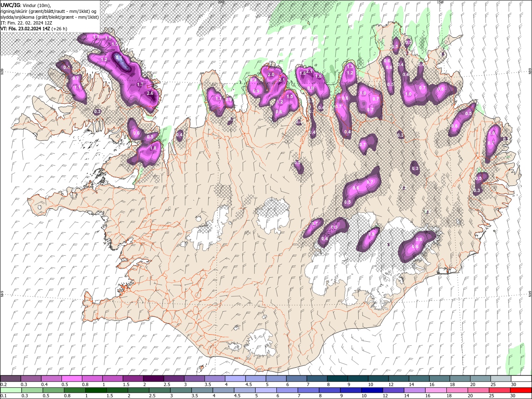
Task: Click the 1.7 snowfall value in the Westfjords
Action: (140, 84)
